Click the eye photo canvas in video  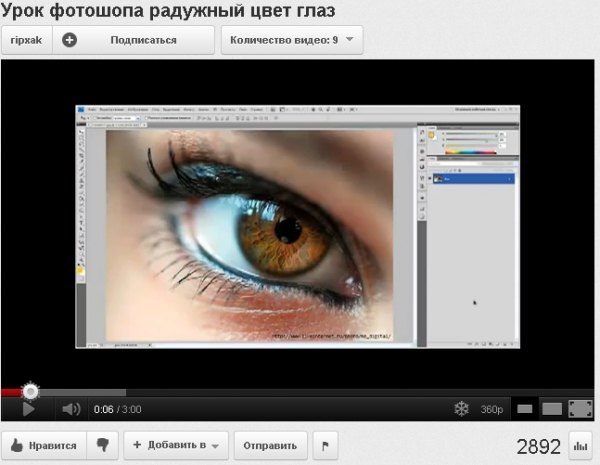click(x=249, y=235)
